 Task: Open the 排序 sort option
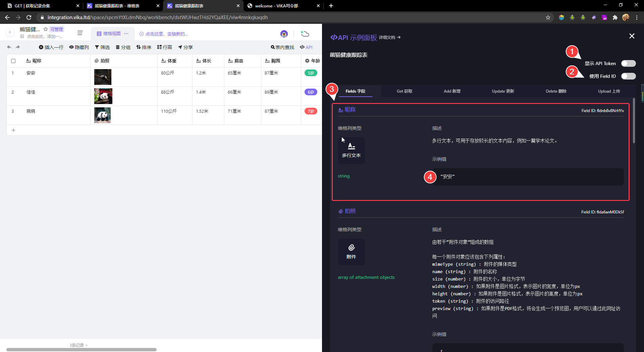click(x=144, y=47)
